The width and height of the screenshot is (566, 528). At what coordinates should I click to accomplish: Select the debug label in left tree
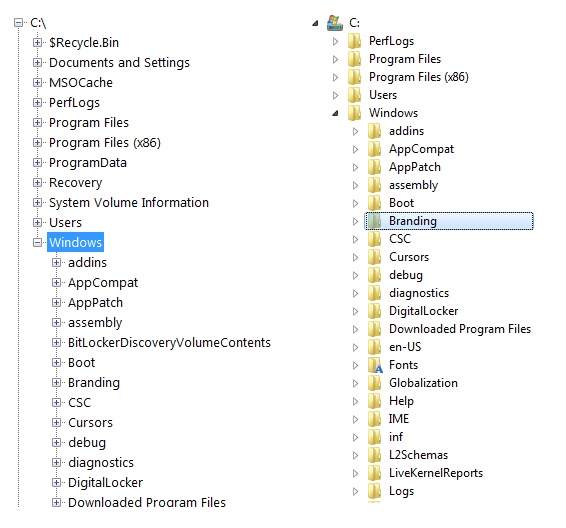pyautogui.click(x=87, y=443)
